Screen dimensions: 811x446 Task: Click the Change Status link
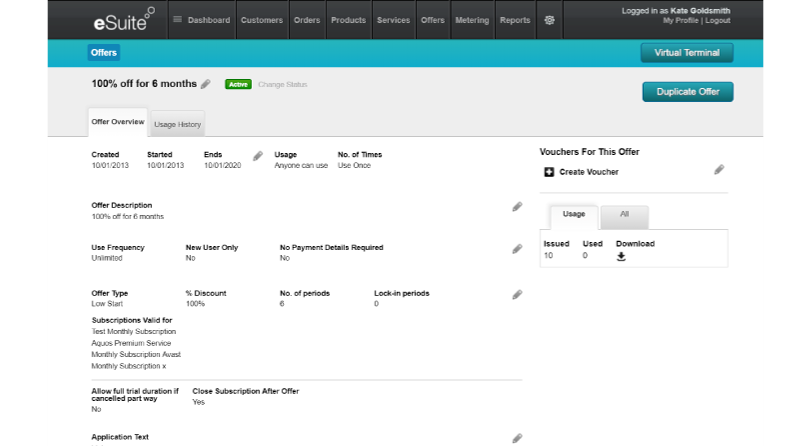(283, 84)
